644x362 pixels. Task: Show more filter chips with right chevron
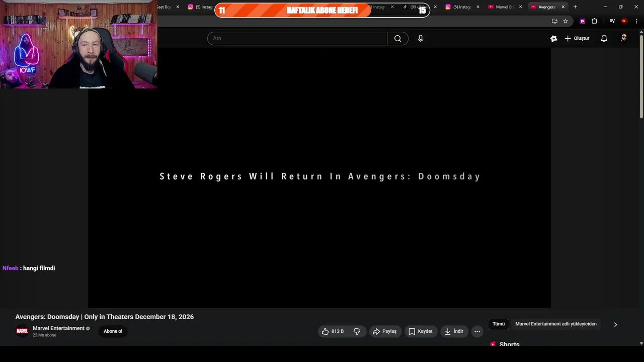pos(615,325)
